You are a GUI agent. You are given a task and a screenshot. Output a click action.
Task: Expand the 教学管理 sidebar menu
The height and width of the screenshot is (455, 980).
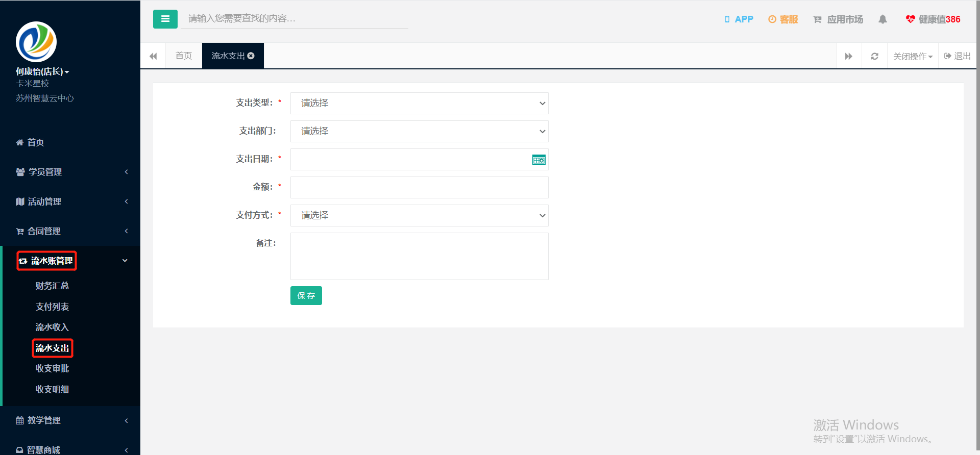[x=70, y=420]
